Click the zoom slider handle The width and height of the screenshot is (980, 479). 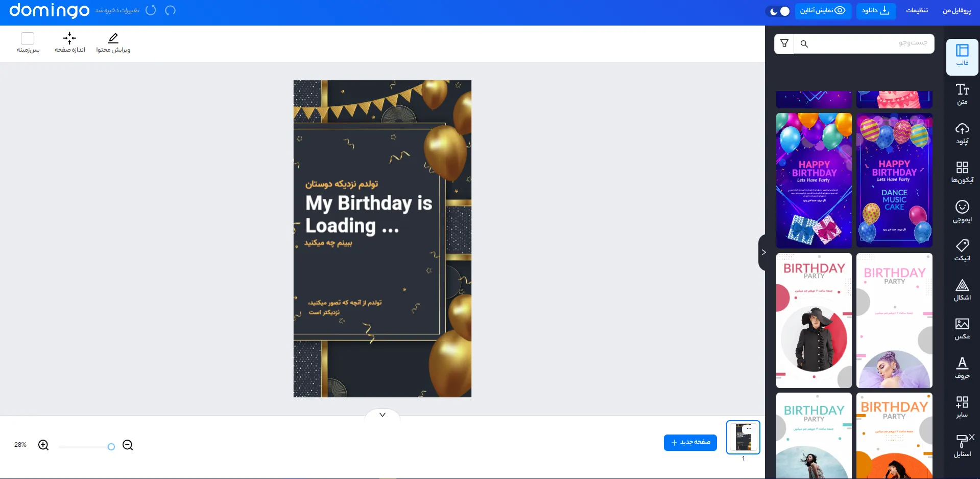click(111, 447)
